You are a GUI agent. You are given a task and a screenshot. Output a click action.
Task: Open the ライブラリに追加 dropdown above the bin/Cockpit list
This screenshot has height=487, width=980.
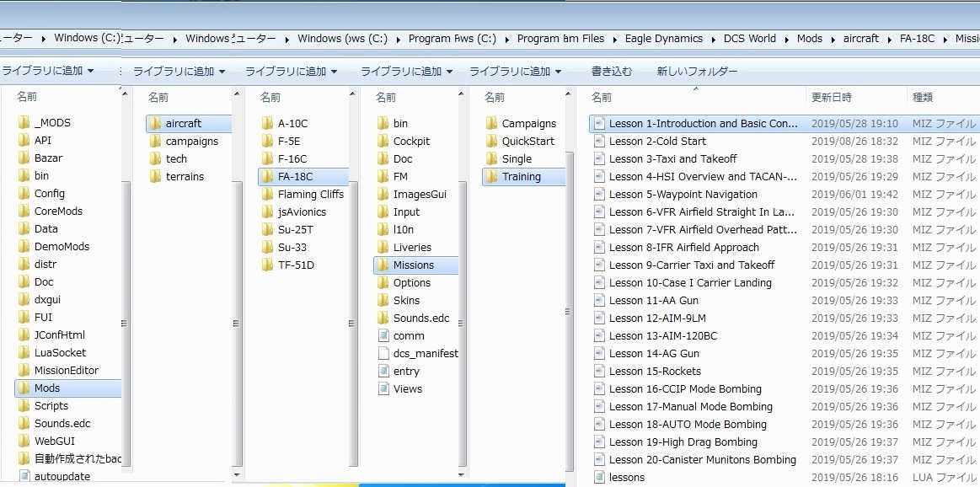click(x=407, y=72)
